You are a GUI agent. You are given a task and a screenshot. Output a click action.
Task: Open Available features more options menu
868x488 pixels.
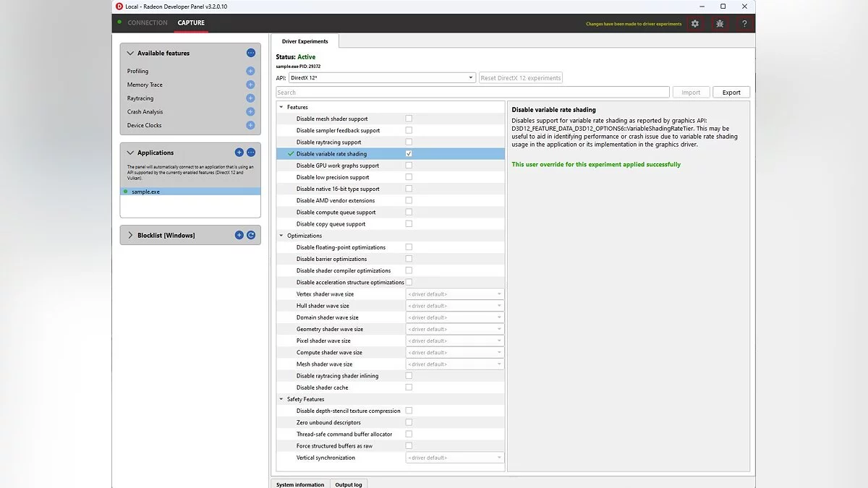coord(250,53)
